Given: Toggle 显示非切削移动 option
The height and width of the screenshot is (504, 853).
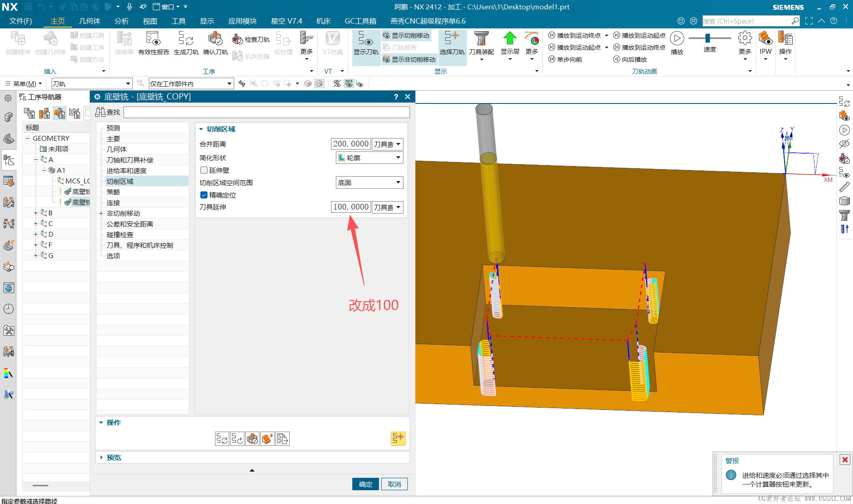Looking at the screenshot, I should coord(409,60).
